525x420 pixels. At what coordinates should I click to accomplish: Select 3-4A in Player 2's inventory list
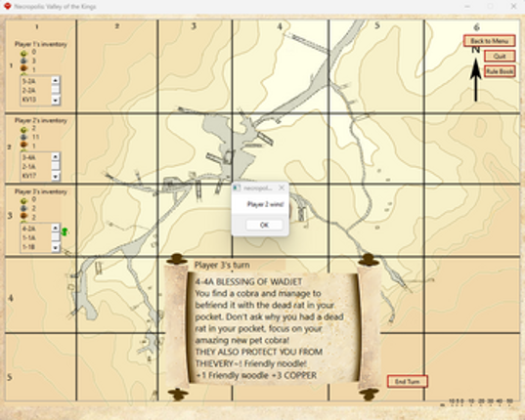coord(36,157)
